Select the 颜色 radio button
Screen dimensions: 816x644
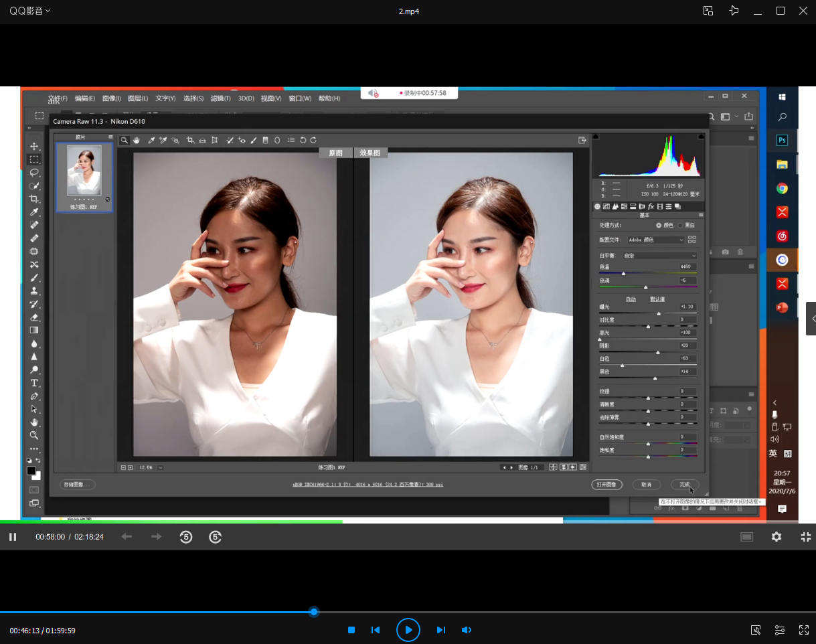659,226
